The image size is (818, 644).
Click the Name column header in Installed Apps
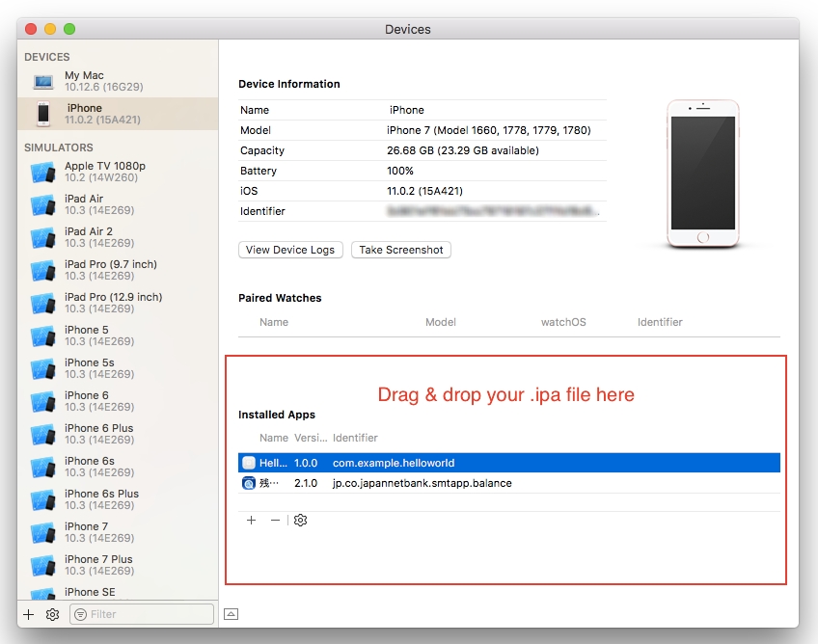(274, 438)
